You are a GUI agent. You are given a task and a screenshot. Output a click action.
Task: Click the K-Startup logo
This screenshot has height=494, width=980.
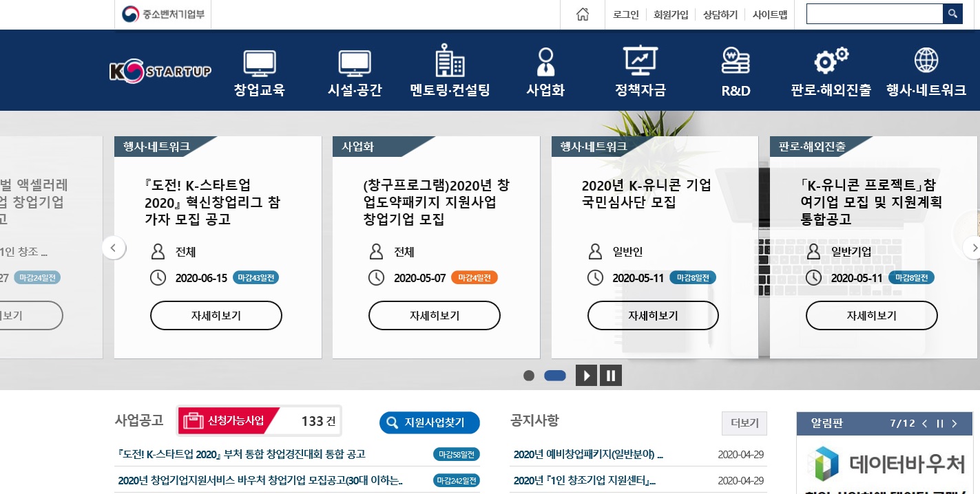tap(160, 71)
